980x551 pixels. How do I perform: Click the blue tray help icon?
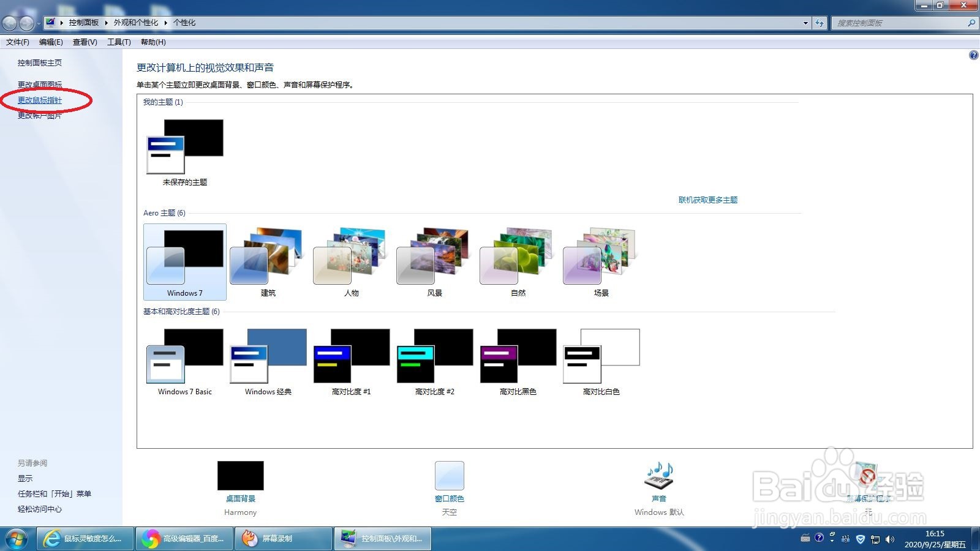click(x=819, y=538)
